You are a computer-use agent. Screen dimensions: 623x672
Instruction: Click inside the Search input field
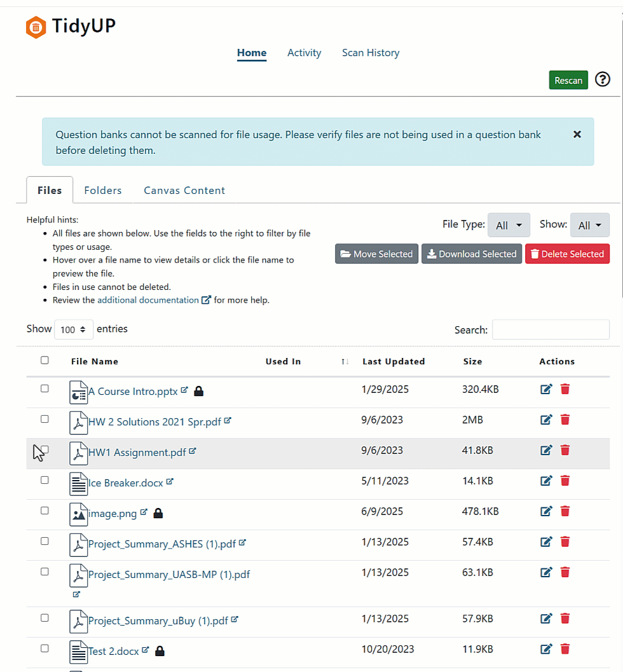(551, 329)
